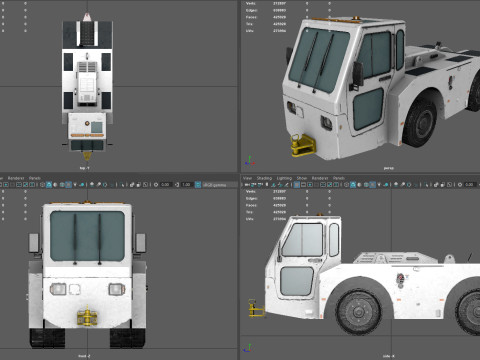Viewport: 480px width, 360px height.
Task: Toggle Ambient Occlusion in side view toolbar
Action: (396, 184)
